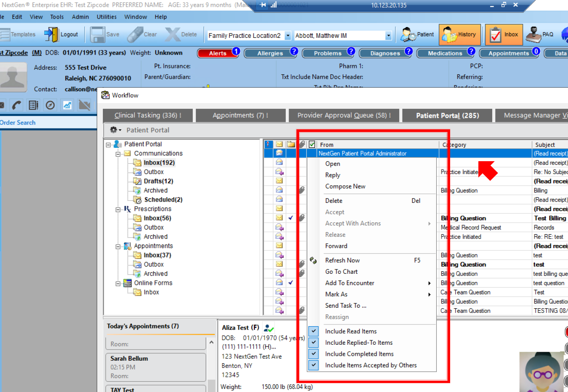Click the verified patient icon beside Aliza Test
This screenshot has height=392, width=568.
269,328
